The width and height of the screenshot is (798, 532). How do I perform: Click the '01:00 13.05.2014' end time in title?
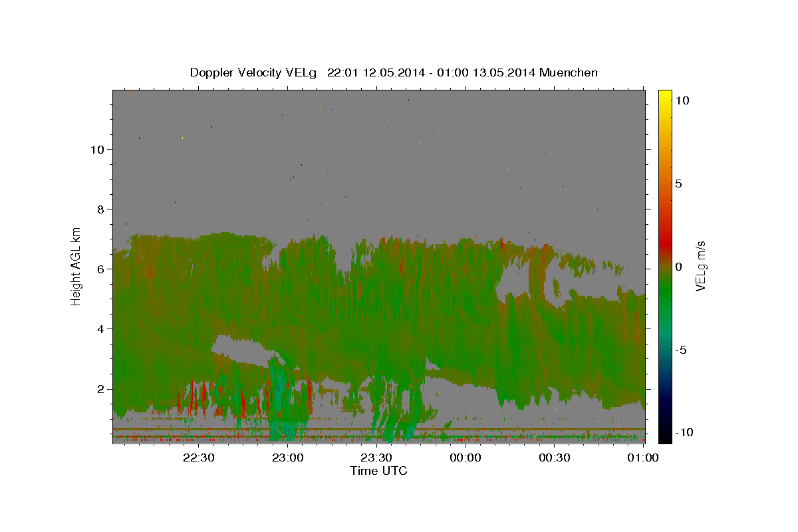[x=487, y=72]
